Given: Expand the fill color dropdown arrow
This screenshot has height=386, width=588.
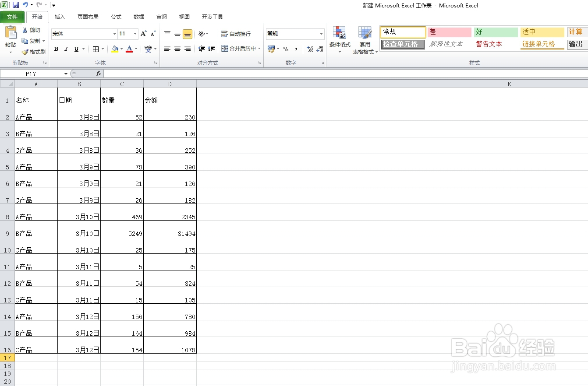Looking at the screenshot, I should click(x=121, y=49).
